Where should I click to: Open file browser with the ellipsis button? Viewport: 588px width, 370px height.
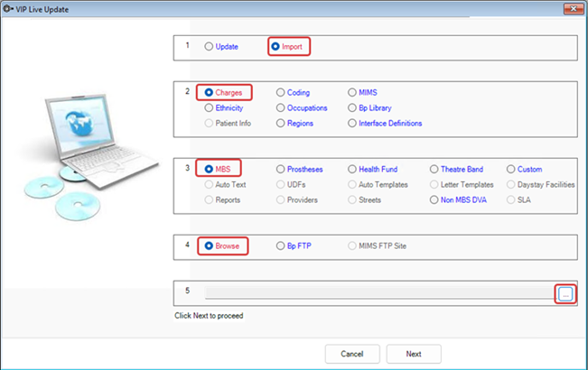[565, 294]
